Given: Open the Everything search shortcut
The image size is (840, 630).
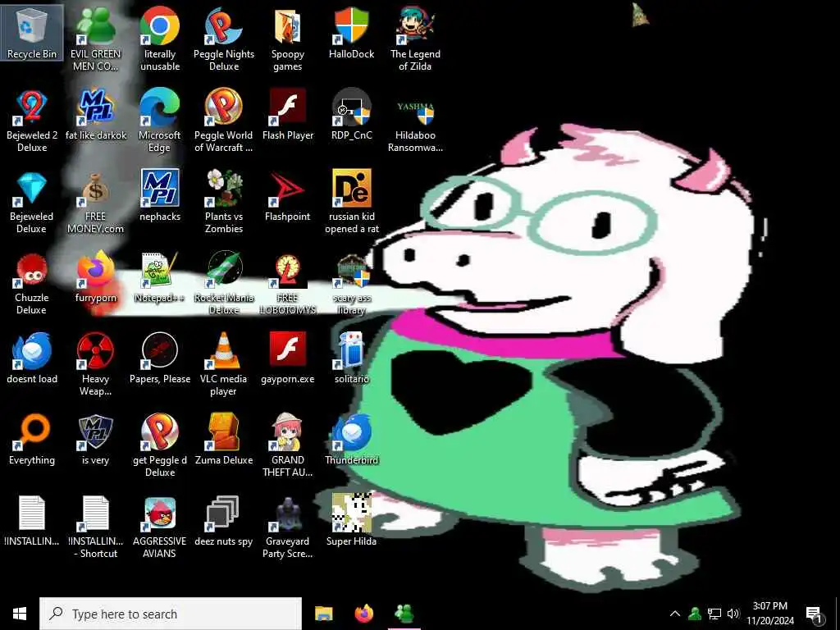Looking at the screenshot, I should 32,440.
